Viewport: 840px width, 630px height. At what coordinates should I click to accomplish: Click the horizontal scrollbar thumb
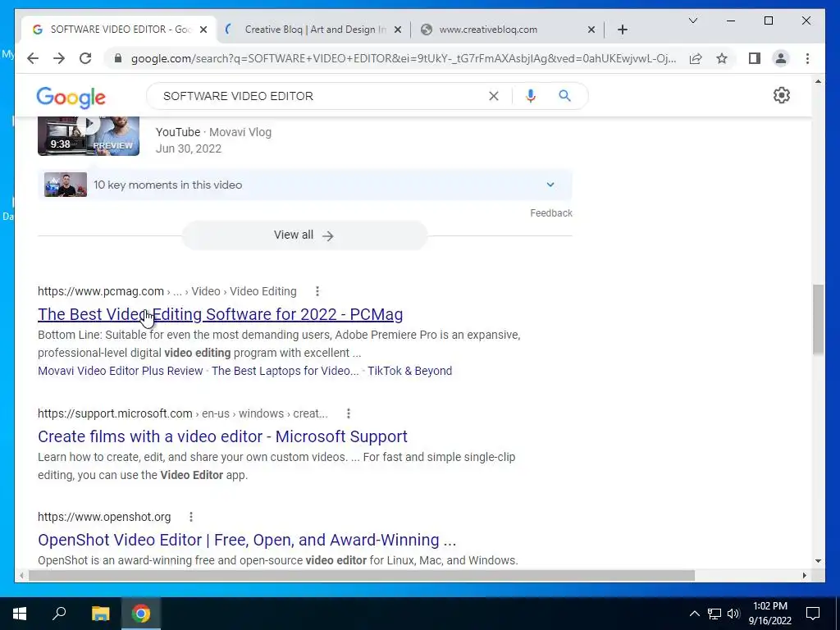coord(362,575)
